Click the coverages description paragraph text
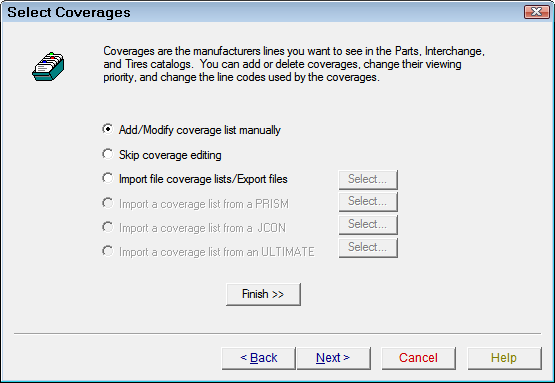Viewport: 555px width, 383px height. click(294, 64)
